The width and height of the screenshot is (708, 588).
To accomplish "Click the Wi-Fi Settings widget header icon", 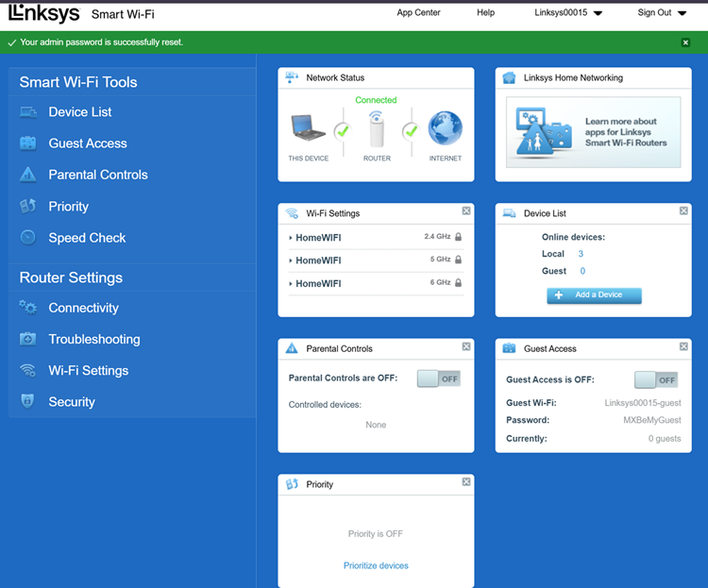I will (292, 213).
